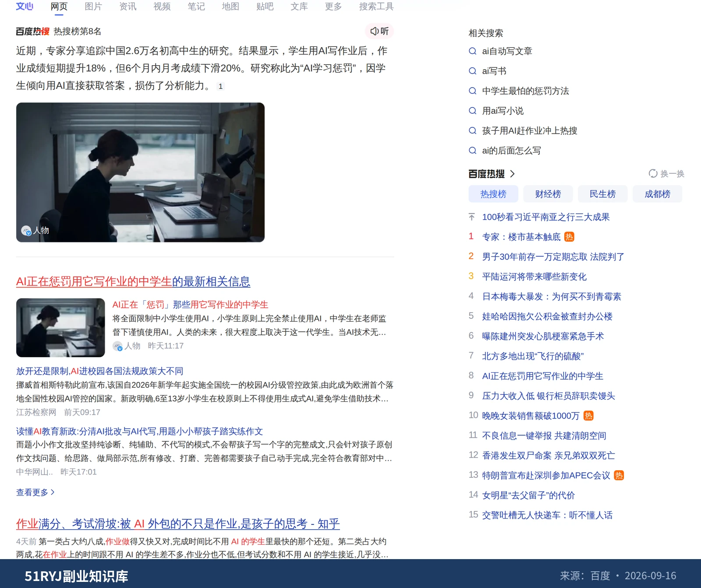Screen dimensions: 701x588
Task: Open hot item 不良信息一键举报 共建清朗空间
Action: pyautogui.click(x=544, y=436)
